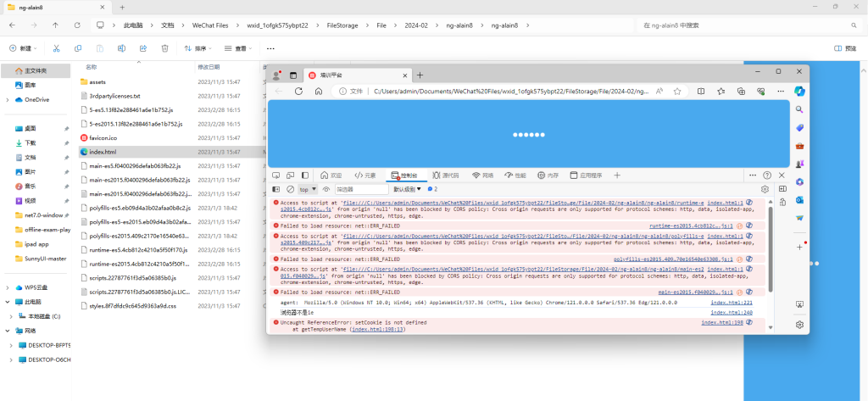Click Delete trash icon in File Explorer
868x401 pixels.
pos(164,48)
